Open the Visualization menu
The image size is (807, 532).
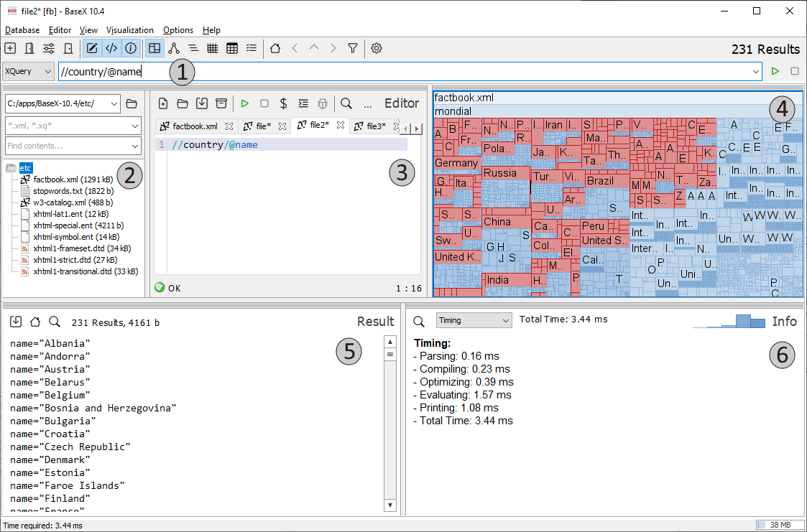pyautogui.click(x=130, y=30)
